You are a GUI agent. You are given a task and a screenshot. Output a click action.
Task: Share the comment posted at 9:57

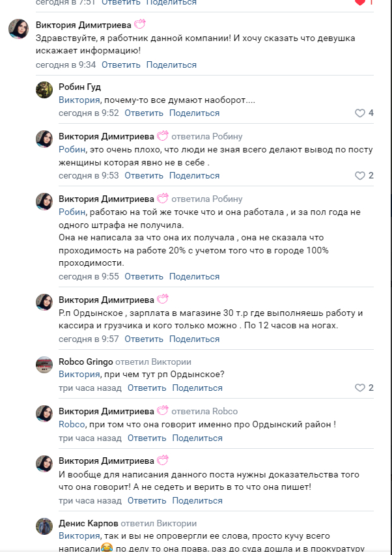194,339
